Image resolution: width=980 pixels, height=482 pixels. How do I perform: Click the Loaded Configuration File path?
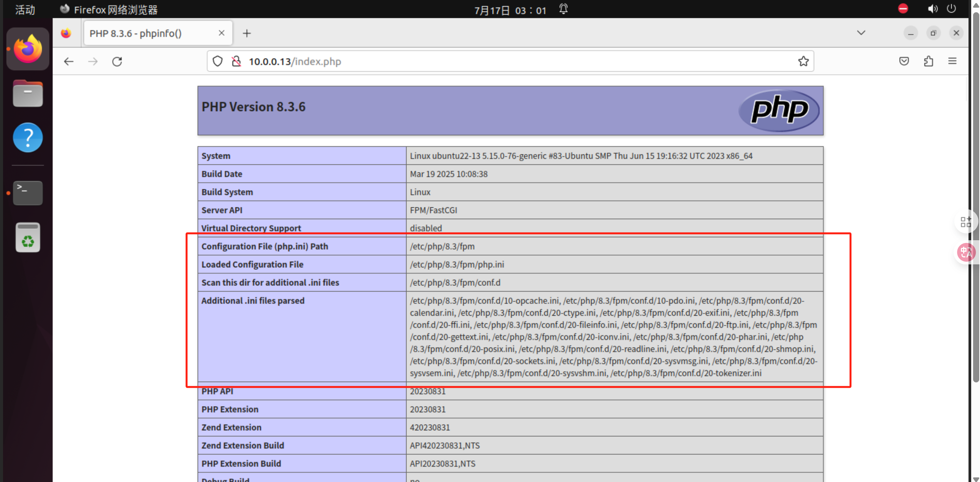click(457, 264)
